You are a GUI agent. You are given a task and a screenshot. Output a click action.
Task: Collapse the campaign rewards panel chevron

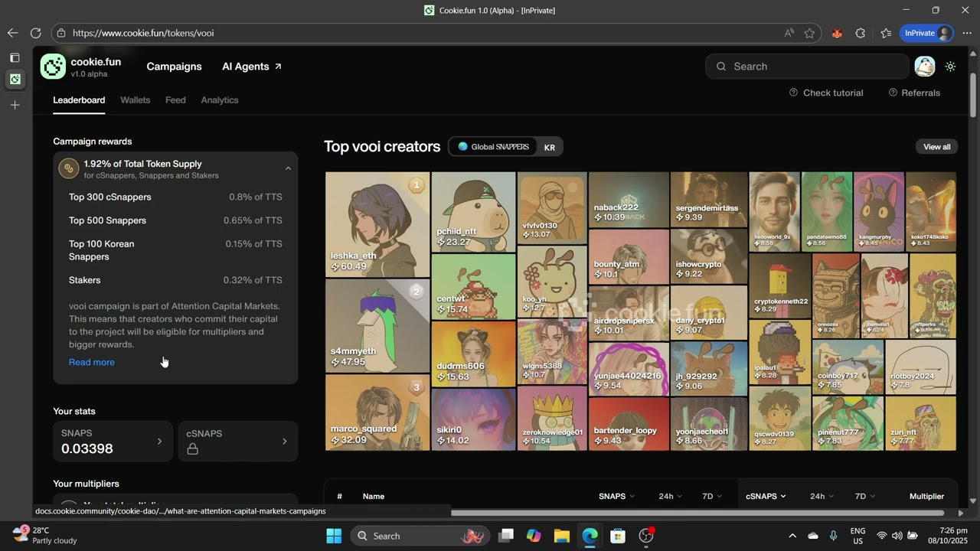tap(288, 168)
